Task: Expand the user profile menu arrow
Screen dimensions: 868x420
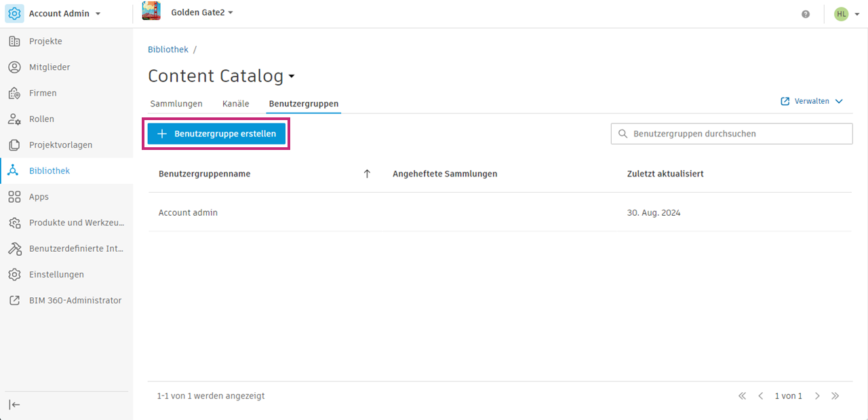Action: [x=857, y=14]
